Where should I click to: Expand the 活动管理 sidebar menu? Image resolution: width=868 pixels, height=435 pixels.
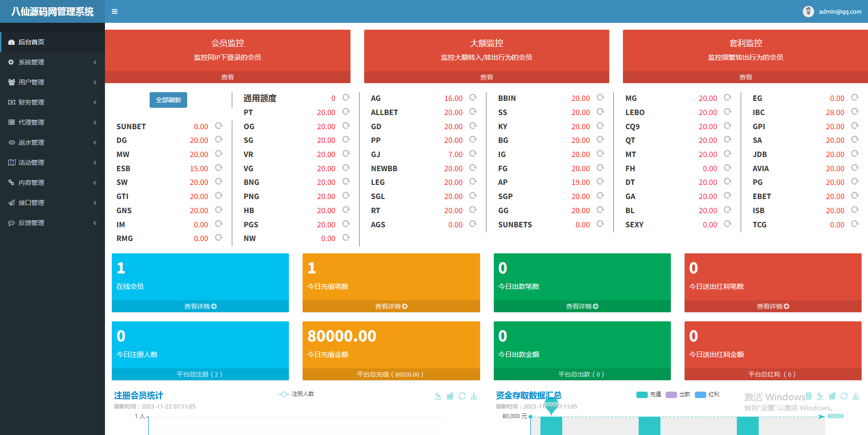click(52, 162)
